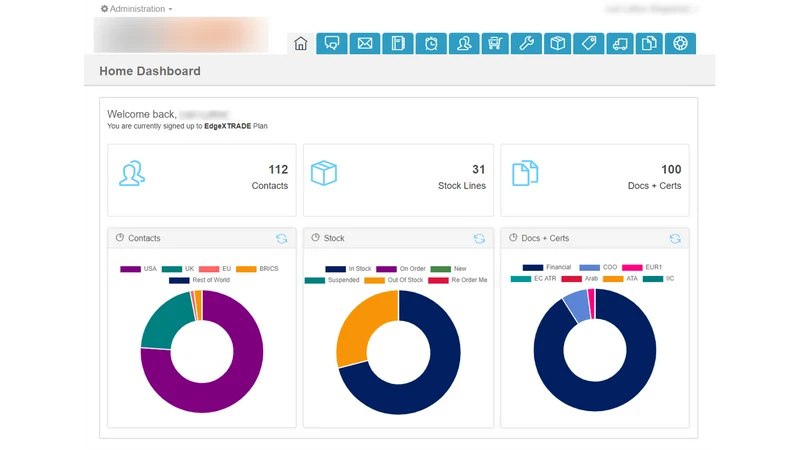Click the Administration gear icon
Viewport: 800px width, 450px height.
click(x=104, y=9)
